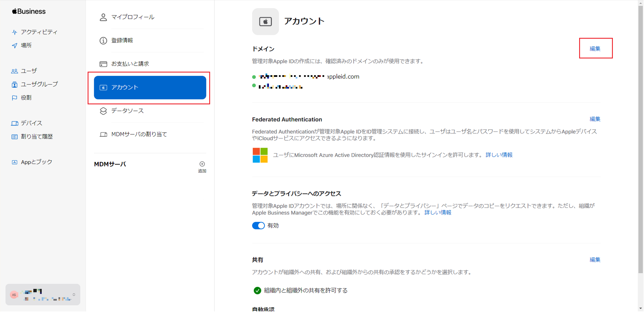Click the MDMサーバ heading
This screenshot has height=312, width=644.
tap(110, 164)
